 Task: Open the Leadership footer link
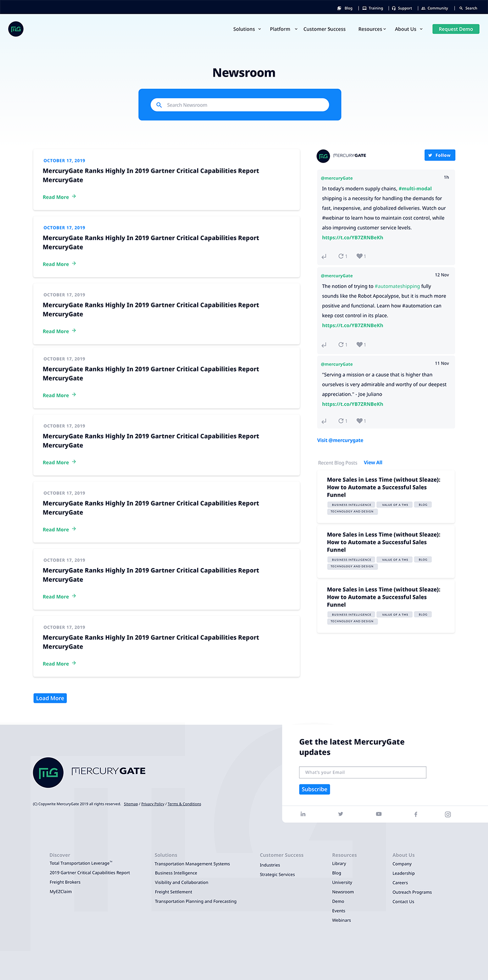404,874
